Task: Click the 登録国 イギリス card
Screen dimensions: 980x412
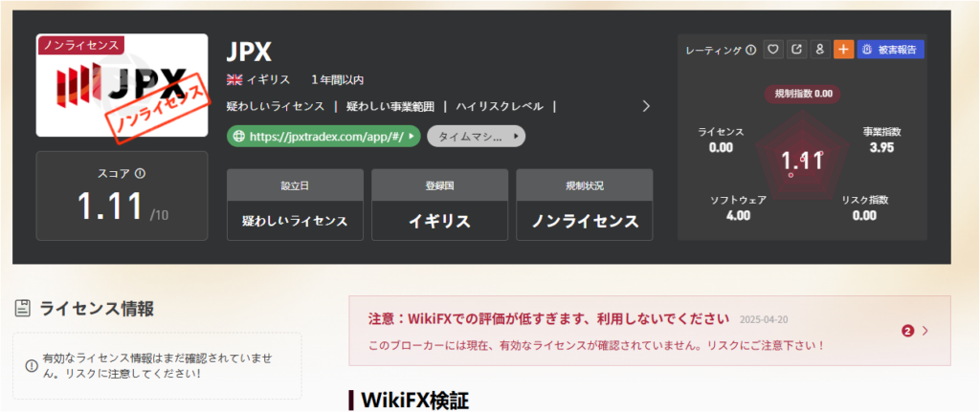Action: (x=439, y=205)
